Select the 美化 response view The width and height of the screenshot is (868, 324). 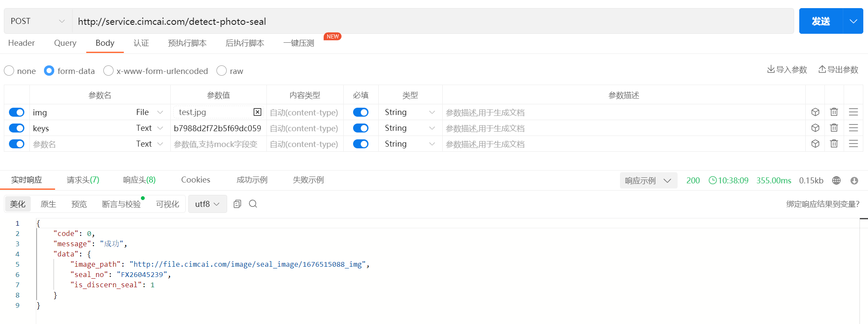pos(18,204)
